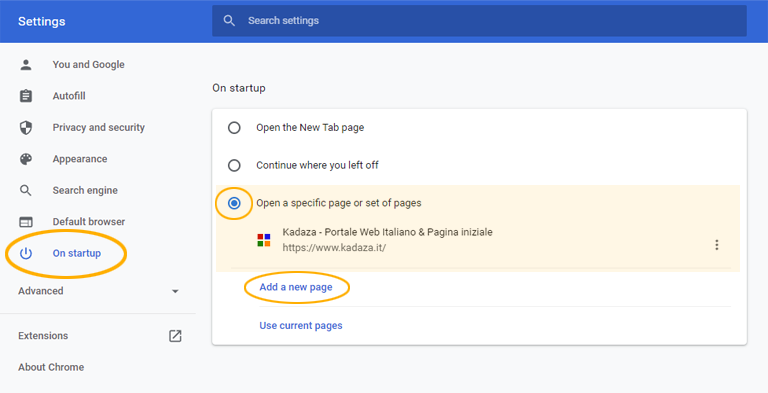Click the On startup power icon
The width and height of the screenshot is (768, 393).
[x=26, y=253]
